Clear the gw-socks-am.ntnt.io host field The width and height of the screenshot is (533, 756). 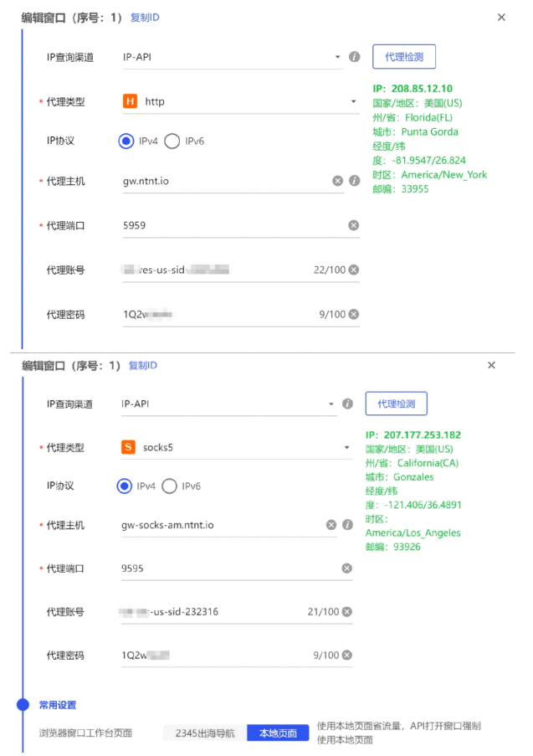pos(331,525)
